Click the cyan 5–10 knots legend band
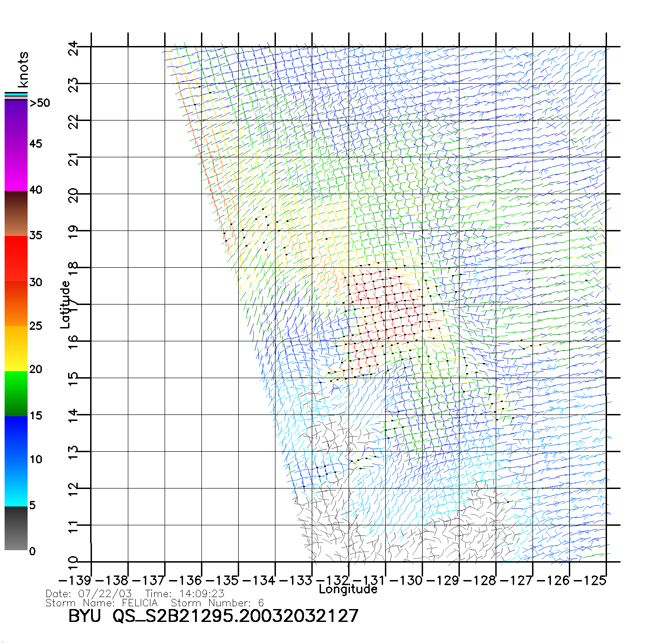The height and width of the screenshot is (644, 653). 16,483
